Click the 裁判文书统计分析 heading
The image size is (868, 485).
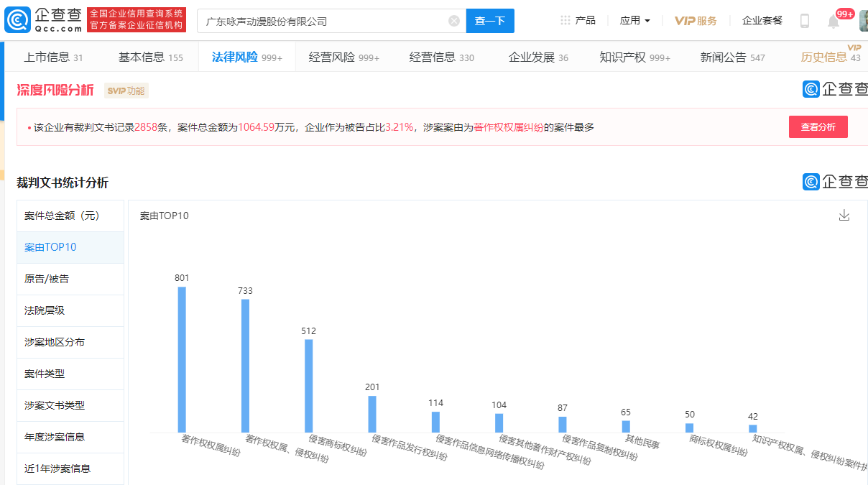(63, 183)
